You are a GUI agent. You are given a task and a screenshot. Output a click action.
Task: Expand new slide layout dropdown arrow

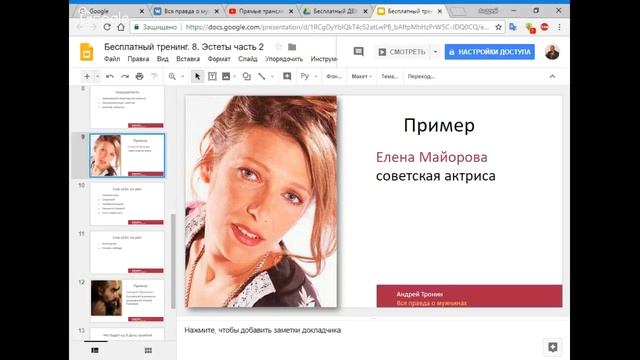coord(97,76)
